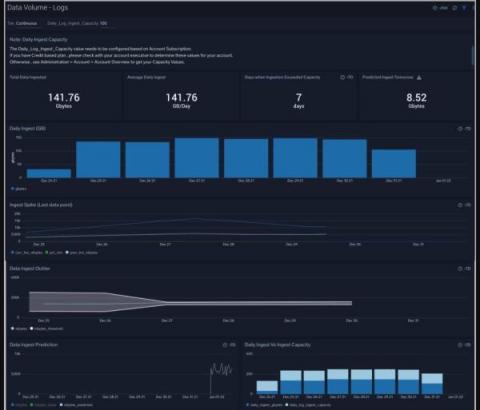480x410 pixels.
Task: Open the comment icon in dashboard header
Action: [454, 8]
